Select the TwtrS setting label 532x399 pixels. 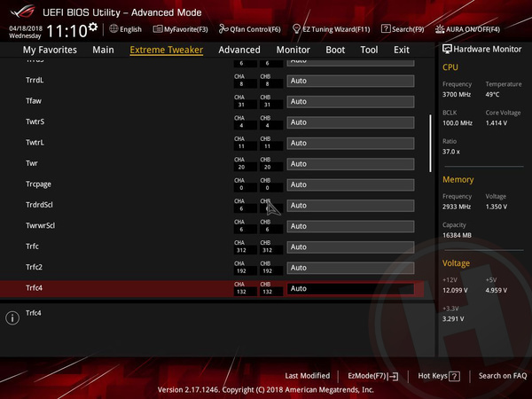click(35, 121)
